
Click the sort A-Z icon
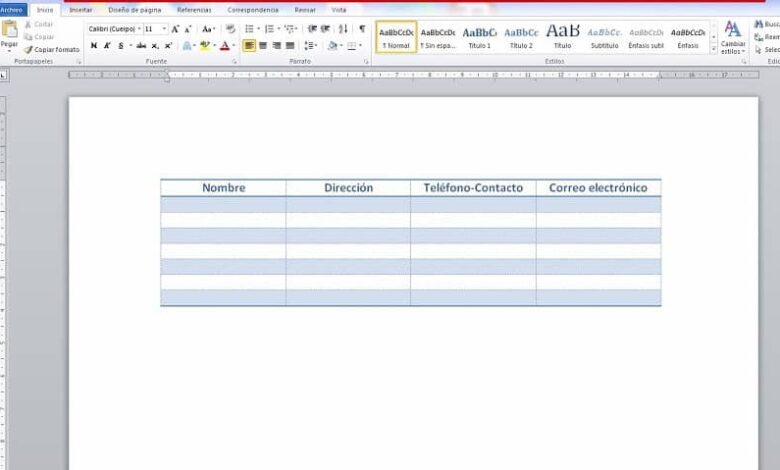[343, 29]
